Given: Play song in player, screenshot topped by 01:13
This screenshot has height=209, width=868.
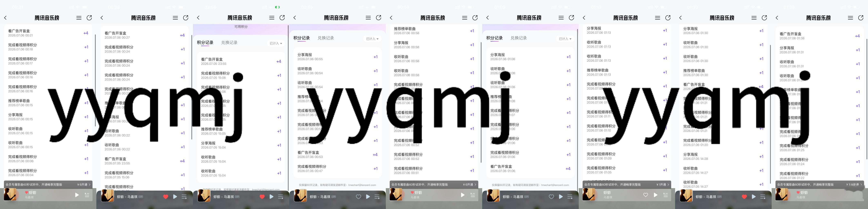Looking at the screenshot, I should coord(655,195).
